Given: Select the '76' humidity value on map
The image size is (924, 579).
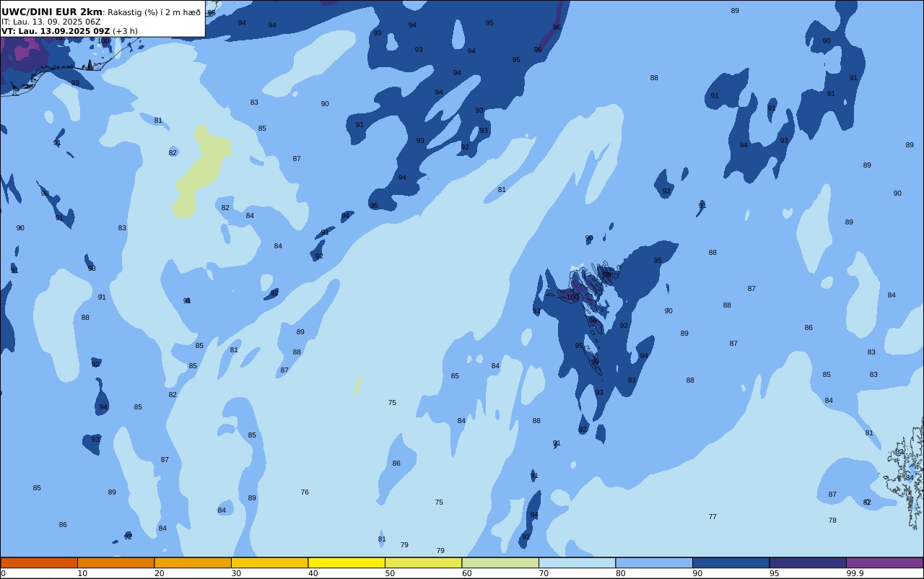Looking at the screenshot, I should (x=305, y=492).
